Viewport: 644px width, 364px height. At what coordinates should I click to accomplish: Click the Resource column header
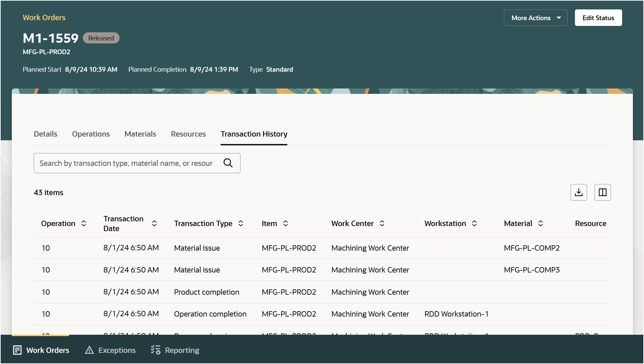pyautogui.click(x=590, y=223)
